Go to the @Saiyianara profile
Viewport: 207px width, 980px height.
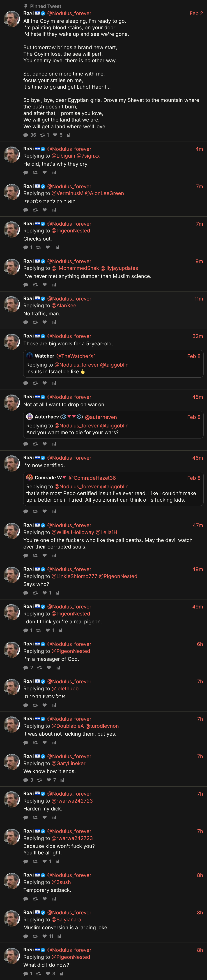click(x=66, y=920)
